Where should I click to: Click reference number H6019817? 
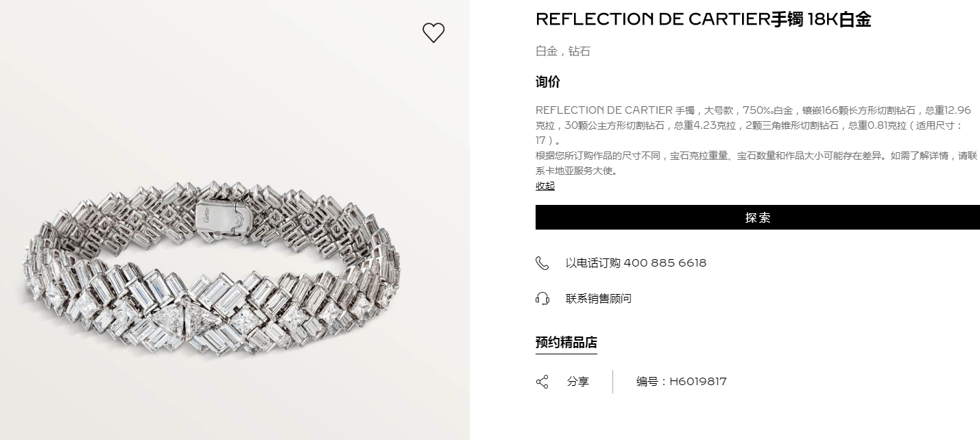697,382
